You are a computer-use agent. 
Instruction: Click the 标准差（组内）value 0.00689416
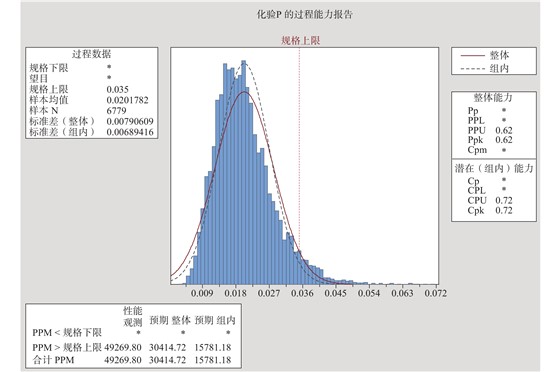130,132
